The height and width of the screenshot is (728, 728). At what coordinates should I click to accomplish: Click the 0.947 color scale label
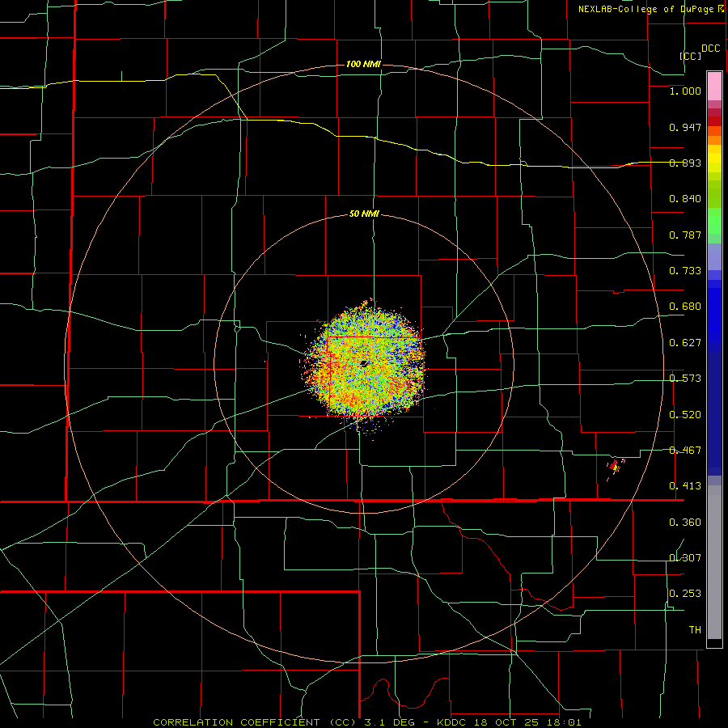click(x=685, y=127)
